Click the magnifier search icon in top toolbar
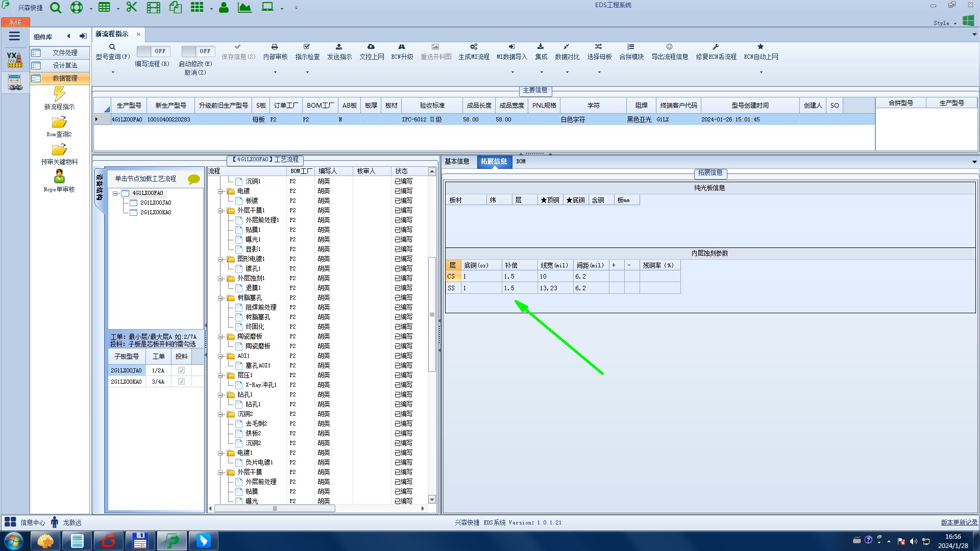The width and height of the screenshot is (980, 551). (x=56, y=8)
